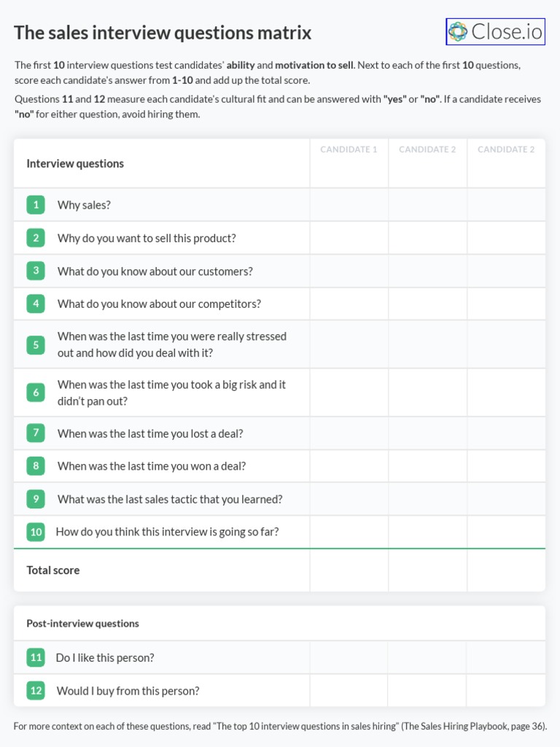Image resolution: width=560 pixels, height=747 pixels.
Task: Click the 'Total score' row label
Action: 53,570
